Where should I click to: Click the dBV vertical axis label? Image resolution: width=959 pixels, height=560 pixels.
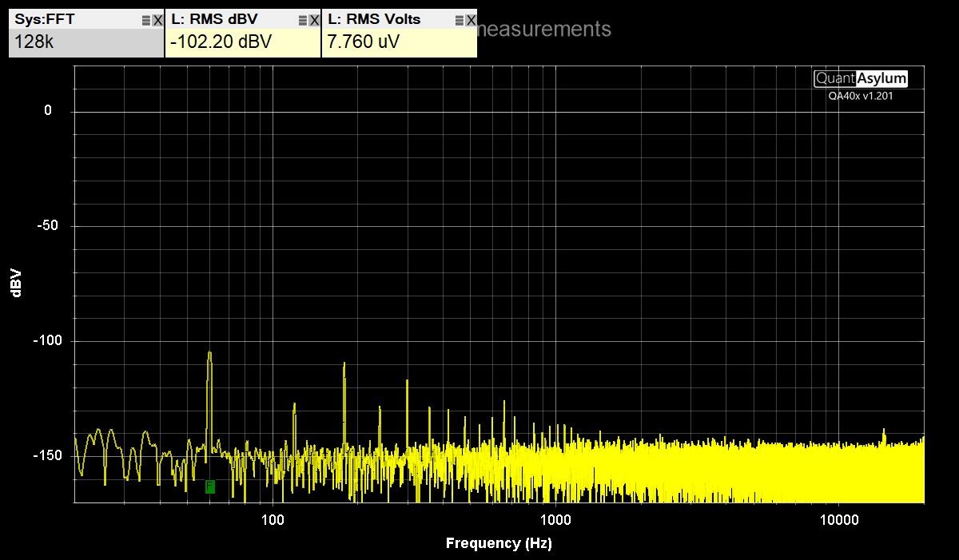[x=16, y=284]
